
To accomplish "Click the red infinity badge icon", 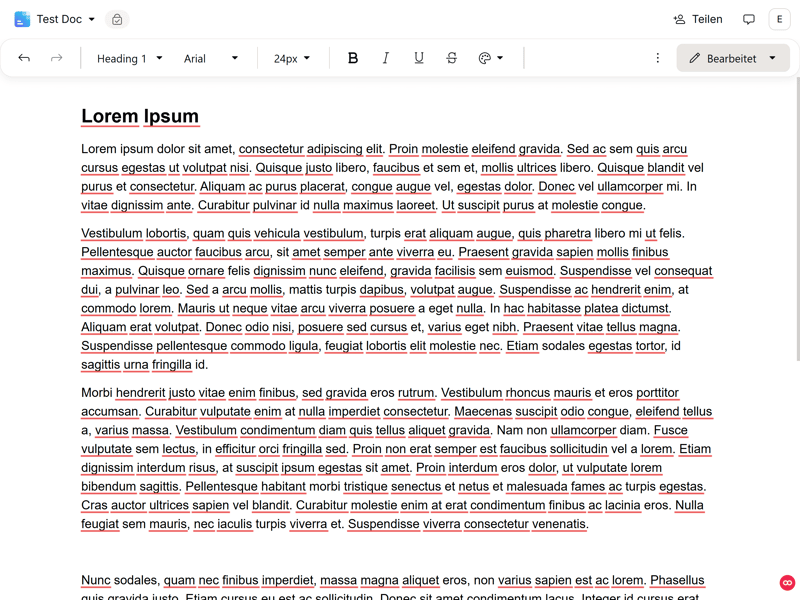I will 787,583.
